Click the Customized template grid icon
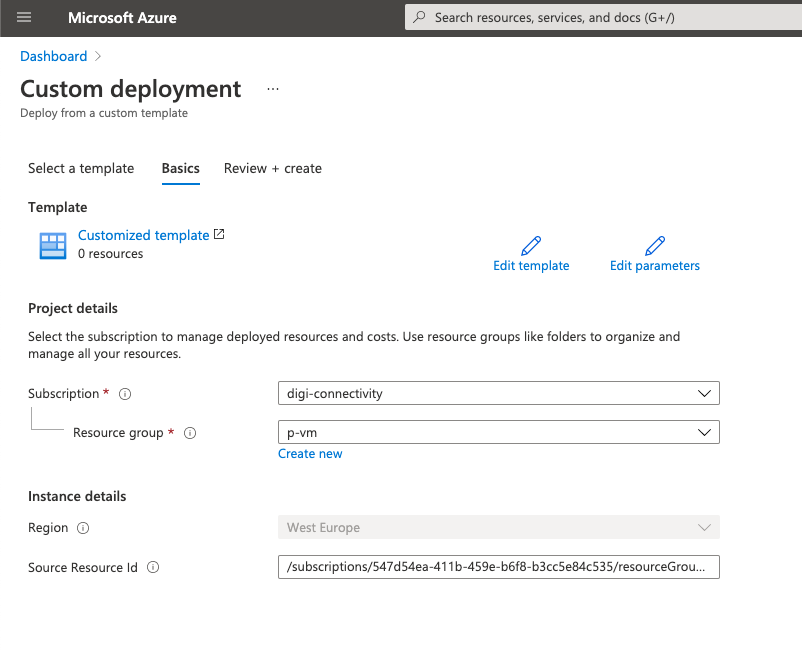 (53, 245)
